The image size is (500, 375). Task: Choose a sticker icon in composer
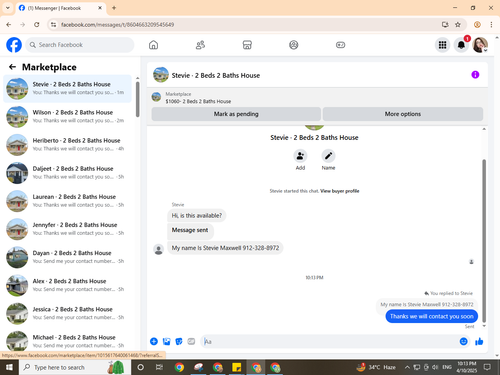click(179, 341)
